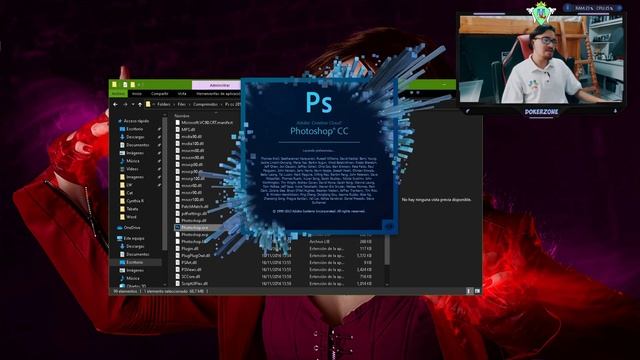Viewport: 640px width, 360px height.
Task: Click the Photoshop.exe file icon
Action: (178, 227)
